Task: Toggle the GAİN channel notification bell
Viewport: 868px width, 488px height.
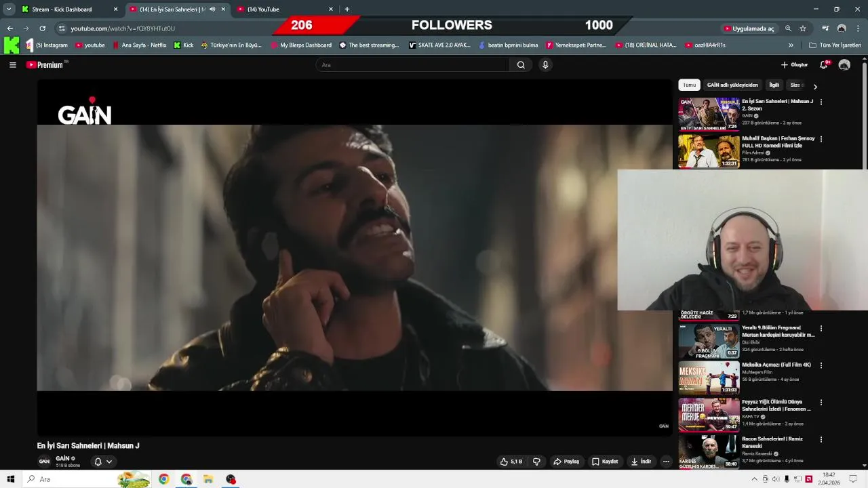Action: point(98,462)
